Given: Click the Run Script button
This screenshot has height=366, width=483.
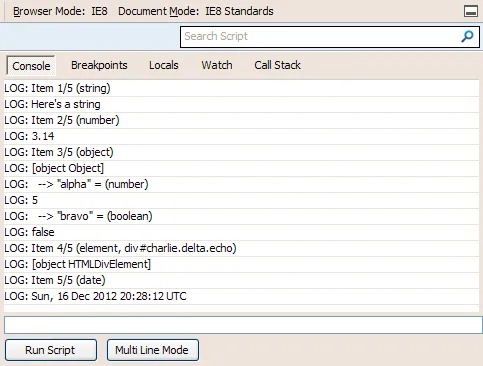Looking at the screenshot, I should coord(51,350).
